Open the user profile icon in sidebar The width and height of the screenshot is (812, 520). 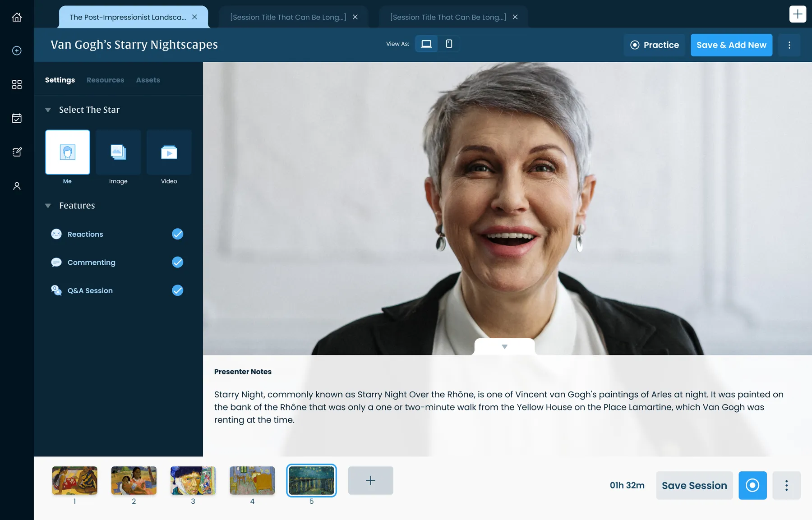click(17, 186)
